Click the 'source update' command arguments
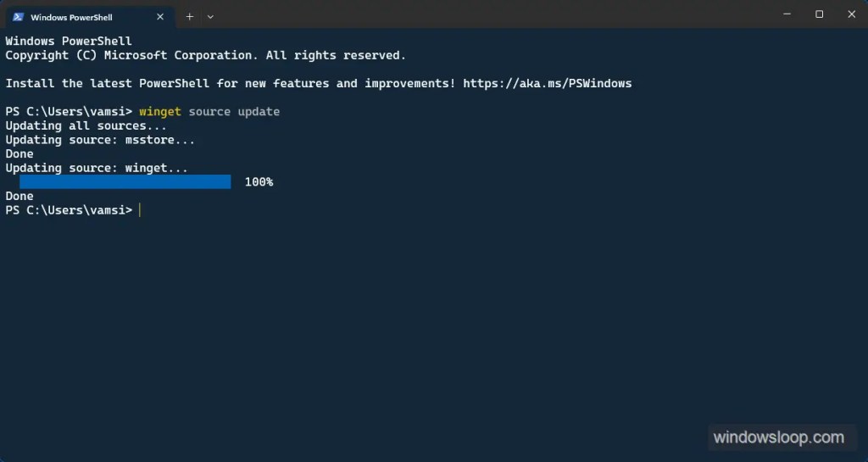This screenshot has height=462, width=868. coord(234,112)
